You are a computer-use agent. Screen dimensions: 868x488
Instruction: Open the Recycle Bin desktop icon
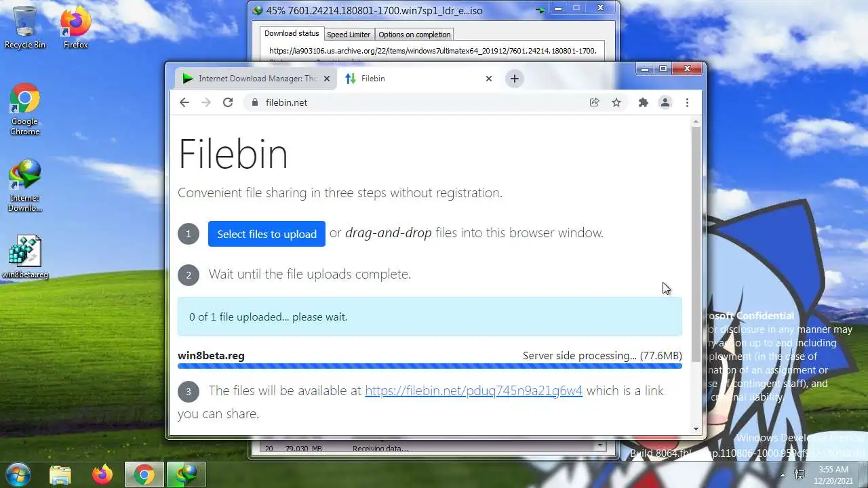pyautogui.click(x=25, y=28)
